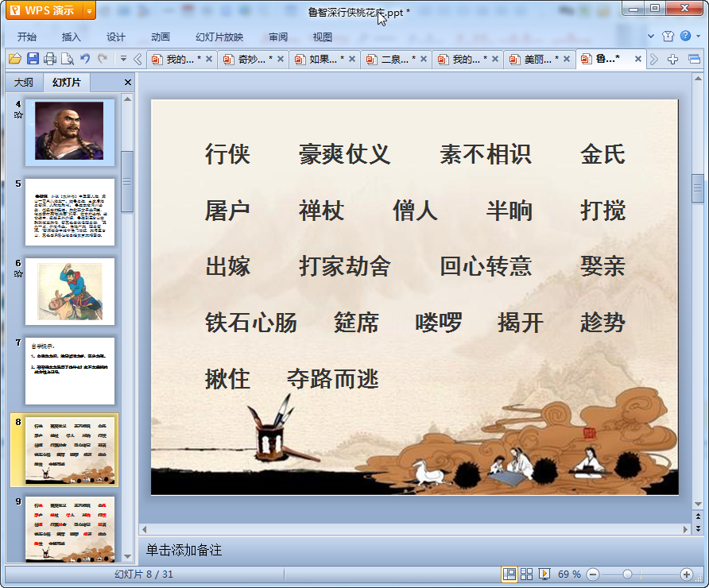Zoom in with the plus button

point(687,574)
